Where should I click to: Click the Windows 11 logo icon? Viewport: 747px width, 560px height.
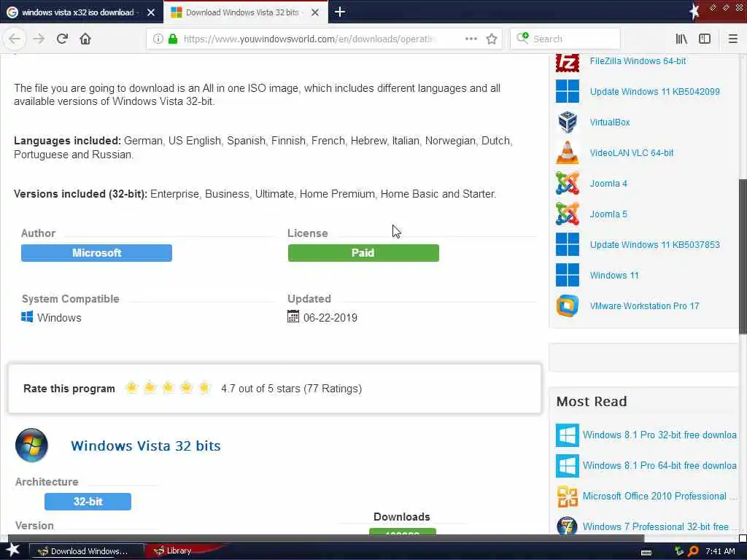tap(568, 275)
